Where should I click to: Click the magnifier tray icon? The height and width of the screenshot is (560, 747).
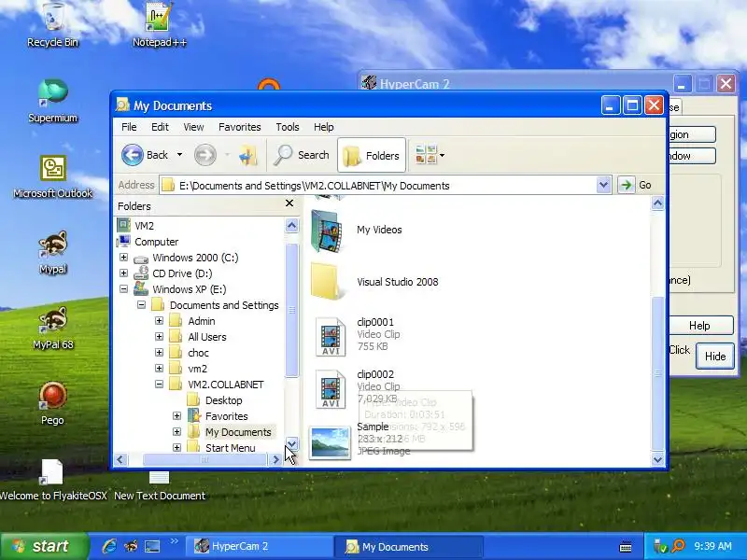tap(678, 546)
